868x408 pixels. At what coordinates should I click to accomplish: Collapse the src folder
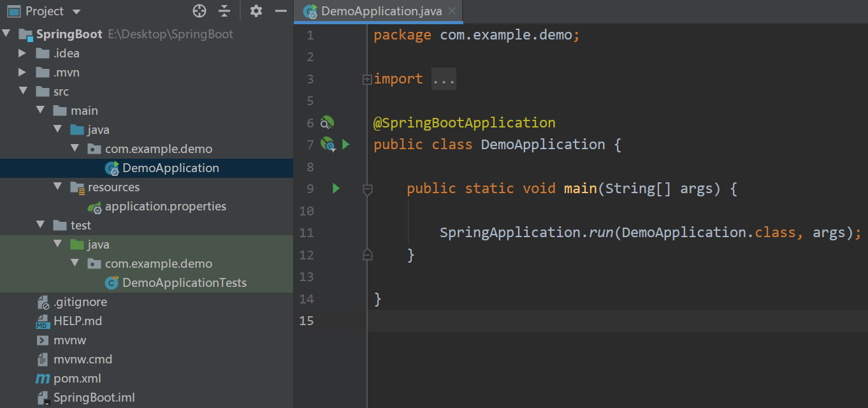pyautogui.click(x=23, y=91)
